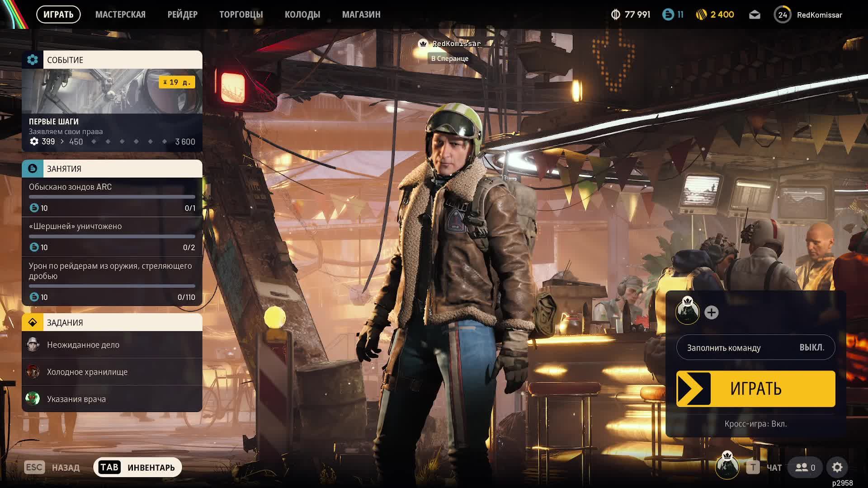The width and height of the screenshot is (868, 488).
Task: Toggle Заполнить команду ВЫКЛ. switch
Action: coord(755,347)
